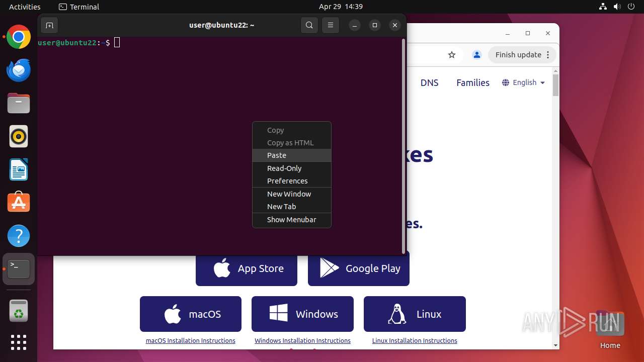Show Applications grid in the dock
The height and width of the screenshot is (362, 644).
click(x=19, y=342)
